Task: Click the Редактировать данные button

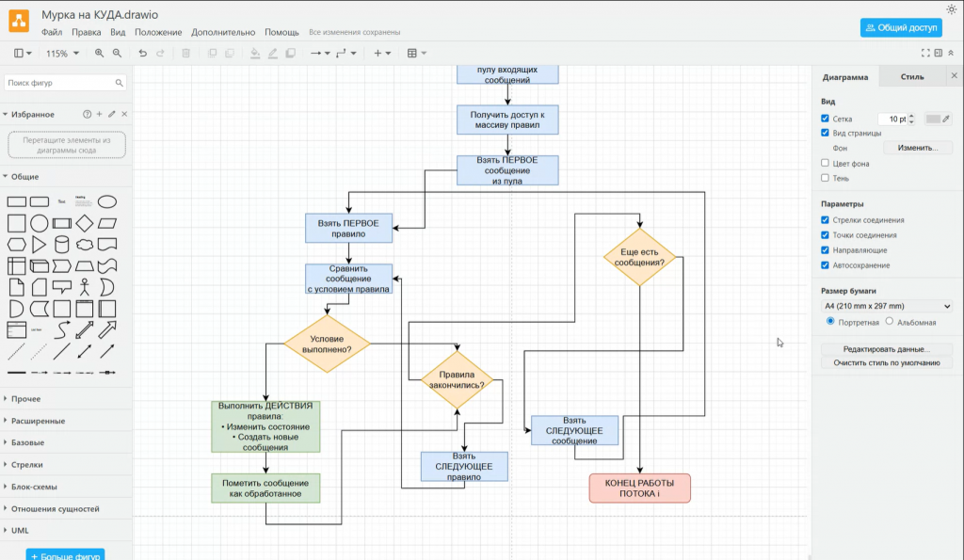Action: coord(886,349)
